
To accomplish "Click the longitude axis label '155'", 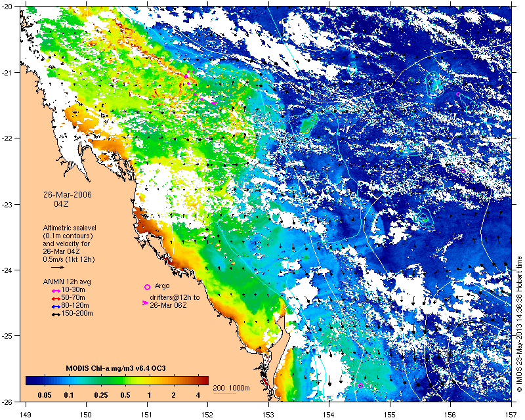I will click(x=390, y=414).
